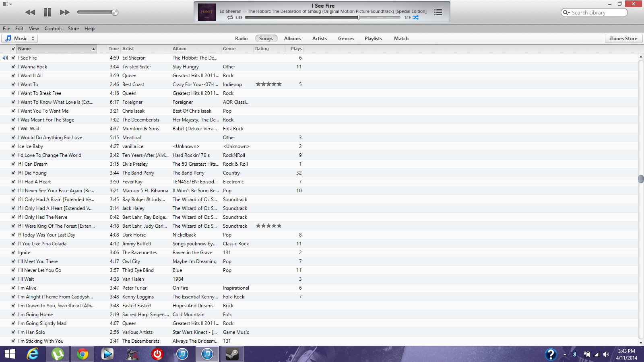Open the Help menu
644x362 pixels.
(x=89, y=29)
